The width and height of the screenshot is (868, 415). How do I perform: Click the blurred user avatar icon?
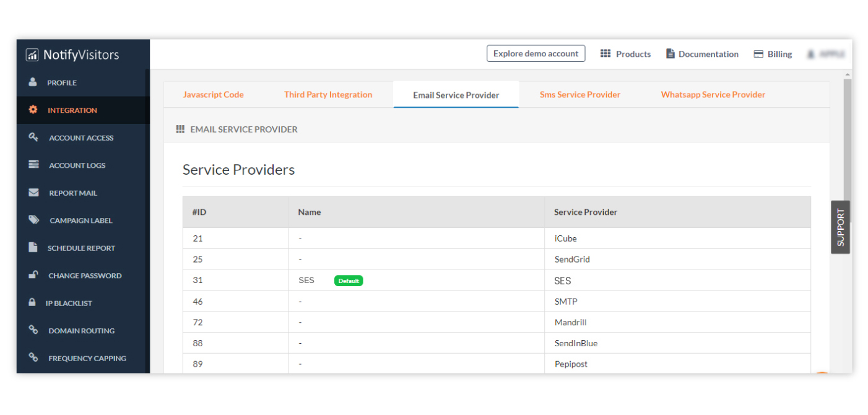point(810,55)
